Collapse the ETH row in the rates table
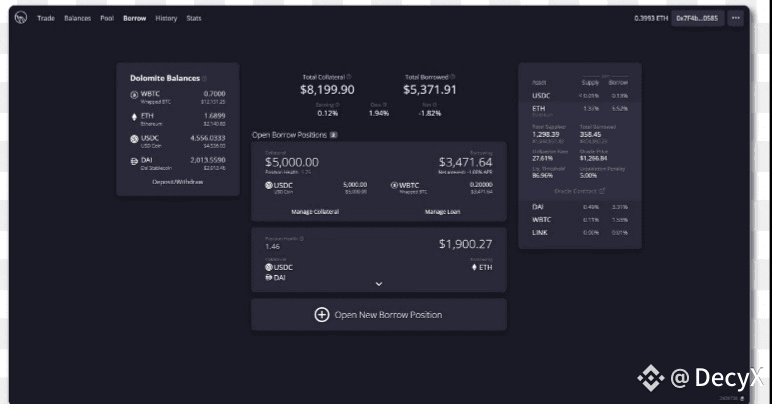 point(579,109)
